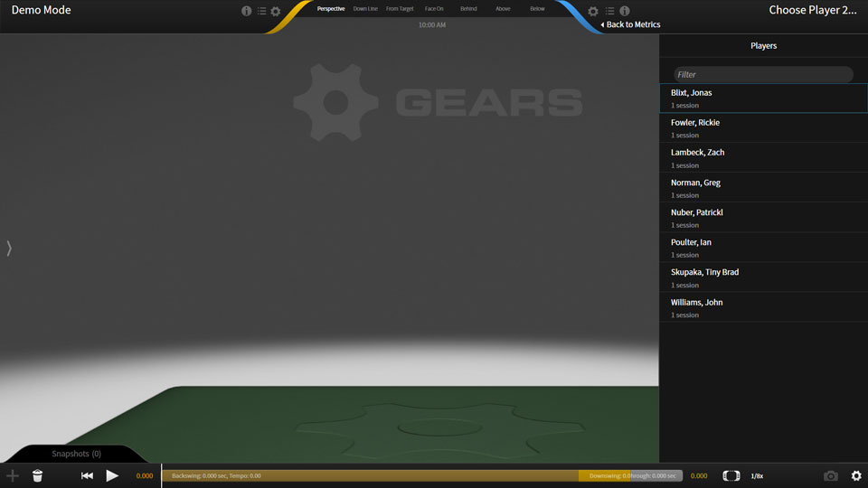Click the timeline start playhead marker
Viewport: 868px width, 488px height.
coord(162,476)
